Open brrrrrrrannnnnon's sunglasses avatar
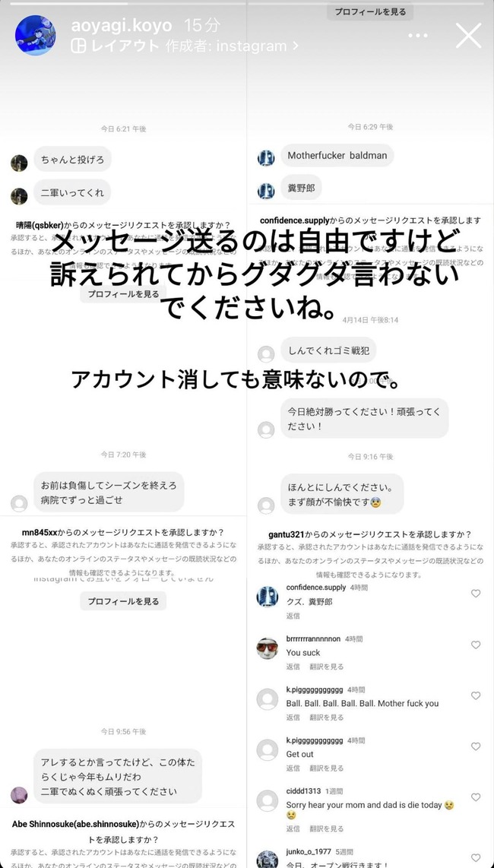 coord(268,648)
